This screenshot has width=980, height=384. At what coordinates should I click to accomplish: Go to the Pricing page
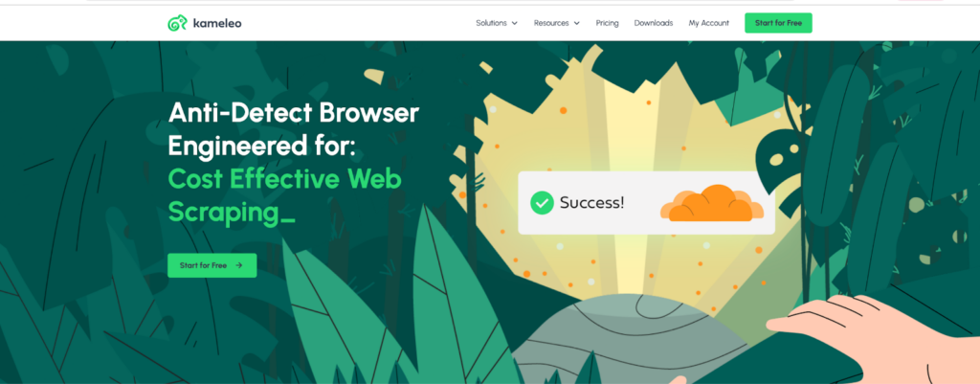[607, 23]
